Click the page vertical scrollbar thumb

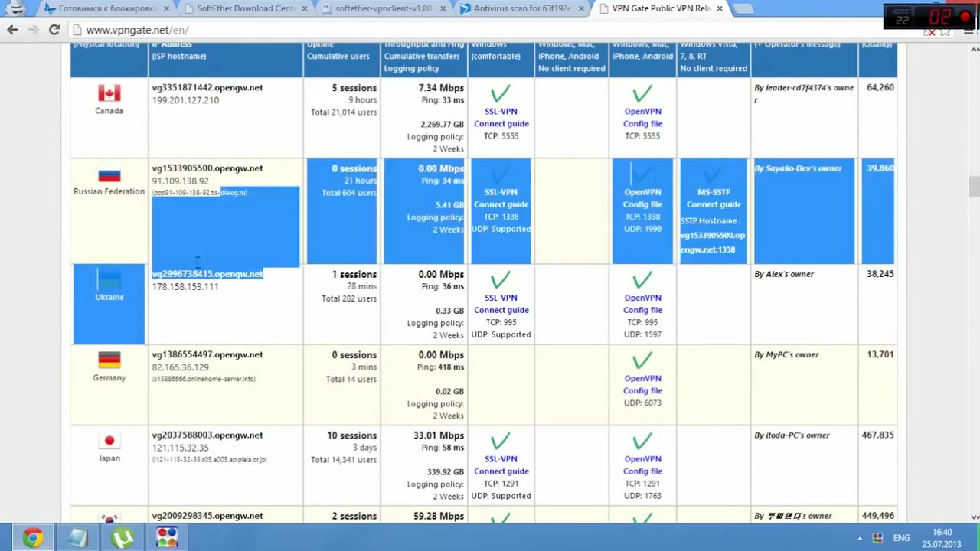coord(973,186)
